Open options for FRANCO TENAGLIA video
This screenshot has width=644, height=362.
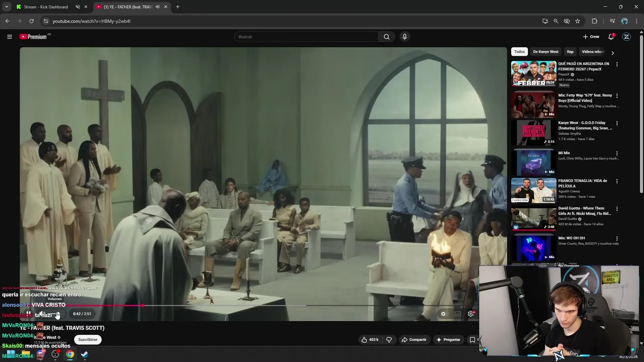(x=617, y=181)
